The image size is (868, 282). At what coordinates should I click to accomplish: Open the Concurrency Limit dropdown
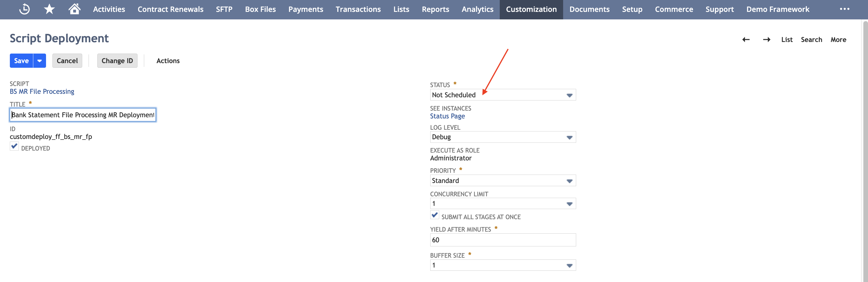(503, 204)
